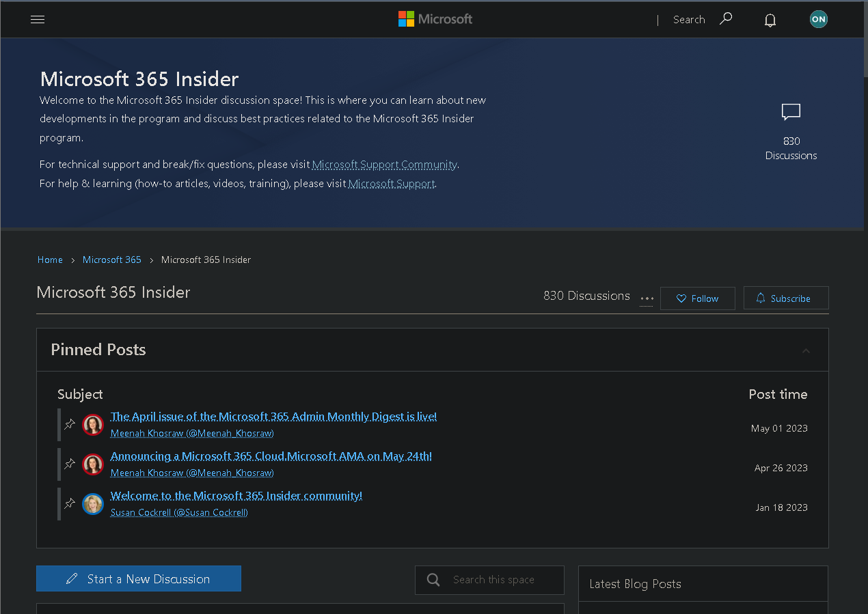
Task: Click pin icon beside April issue post
Action: click(x=70, y=424)
